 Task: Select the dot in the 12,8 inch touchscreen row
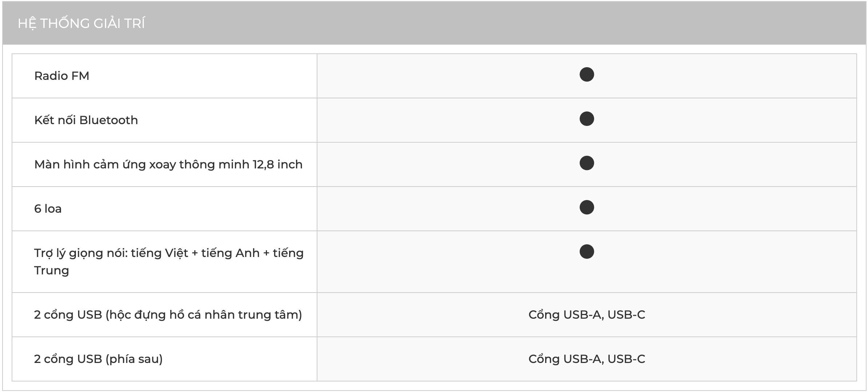coord(587,163)
